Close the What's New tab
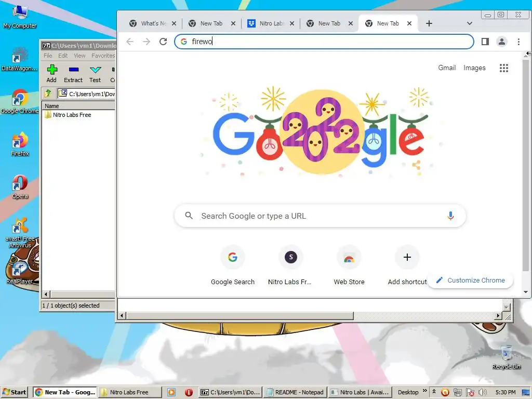Screen dimensions: 532x399 (174, 23)
